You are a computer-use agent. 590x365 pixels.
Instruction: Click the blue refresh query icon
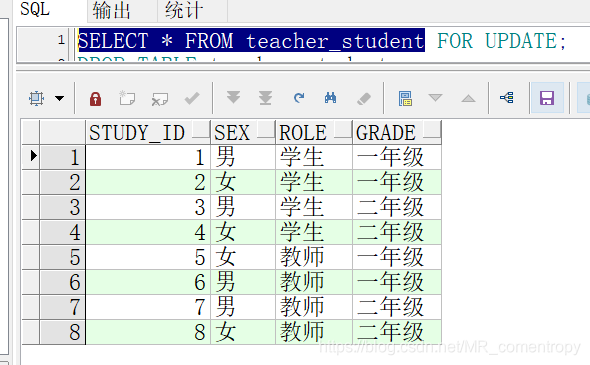[x=299, y=98]
